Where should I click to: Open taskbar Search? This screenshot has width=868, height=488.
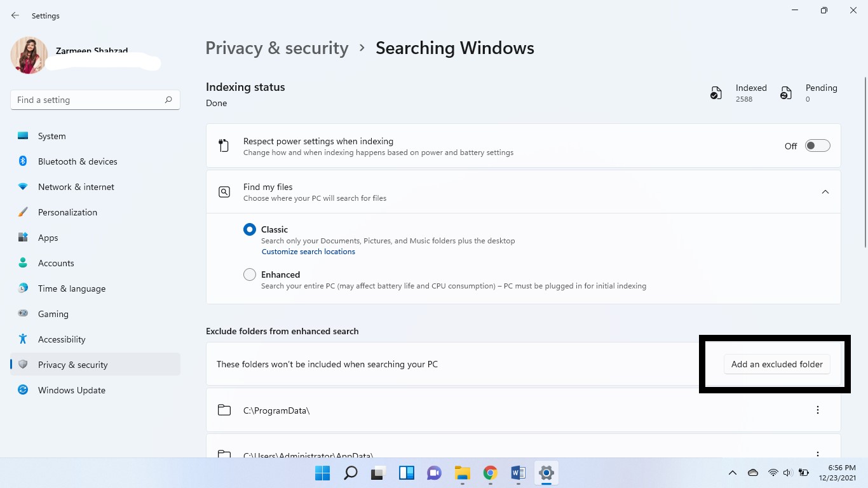click(350, 473)
